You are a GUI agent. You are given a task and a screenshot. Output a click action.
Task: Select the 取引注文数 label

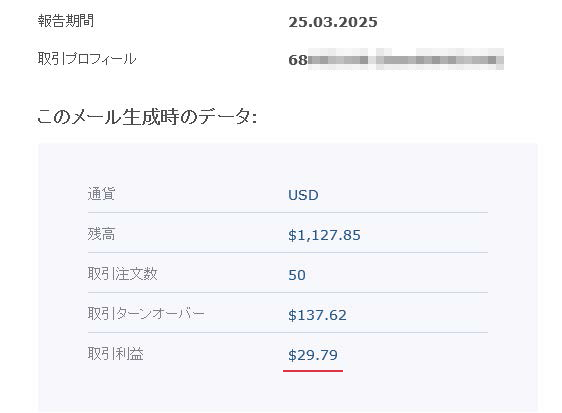[122, 274]
